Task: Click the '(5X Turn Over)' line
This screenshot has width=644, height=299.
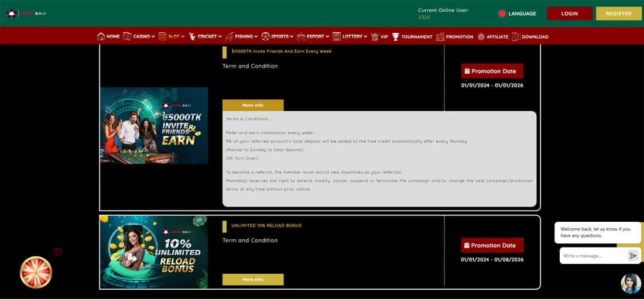Action: (242, 158)
